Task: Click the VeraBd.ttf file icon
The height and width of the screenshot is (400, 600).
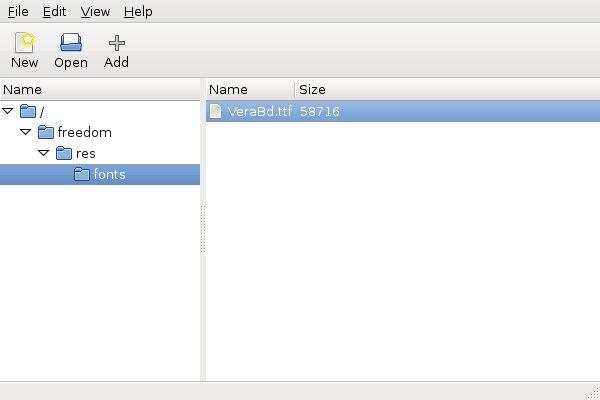Action: (x=215, y=111)
